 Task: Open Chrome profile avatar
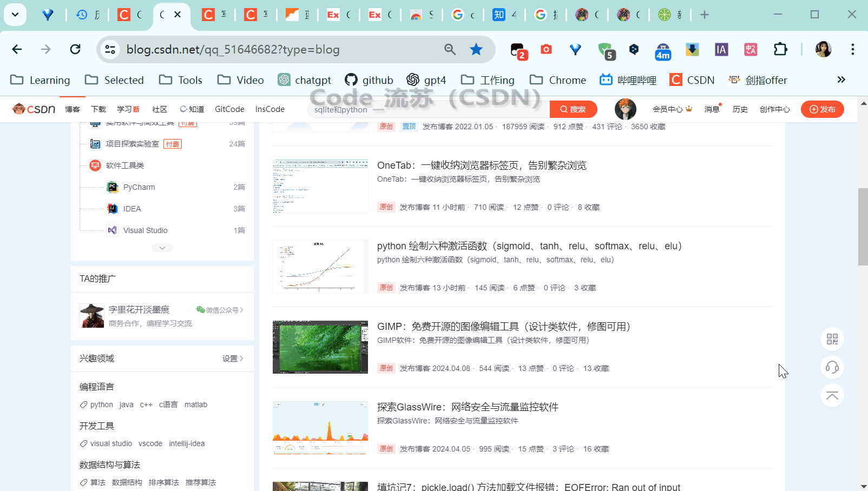[823, 50]
